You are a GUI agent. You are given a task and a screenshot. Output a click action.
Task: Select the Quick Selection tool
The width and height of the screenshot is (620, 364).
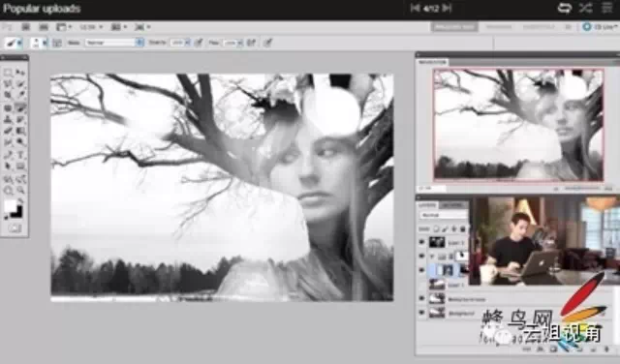click(x=21, y=84)
